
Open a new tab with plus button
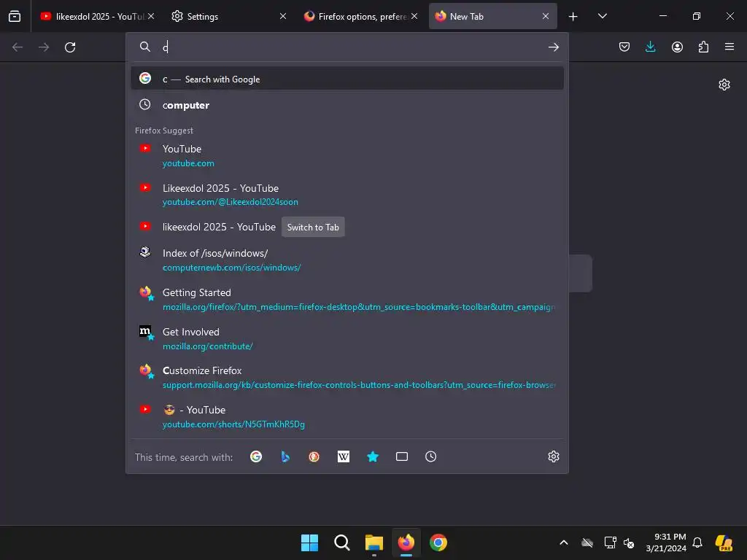click(573, 17)
